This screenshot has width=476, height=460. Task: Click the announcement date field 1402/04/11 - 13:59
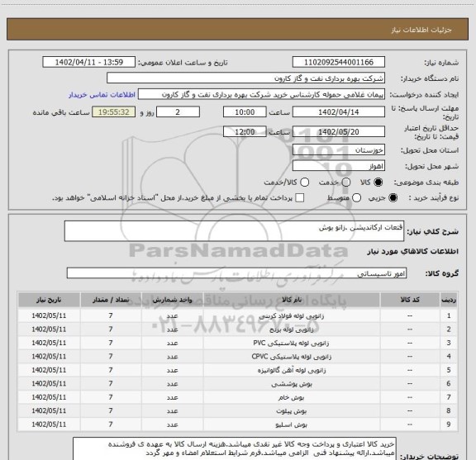[x=89, y=62]
